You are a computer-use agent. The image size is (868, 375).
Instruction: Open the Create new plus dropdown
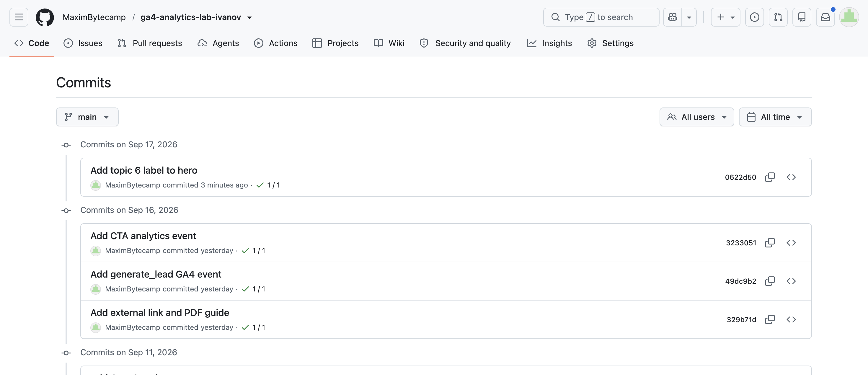[725, 17]
